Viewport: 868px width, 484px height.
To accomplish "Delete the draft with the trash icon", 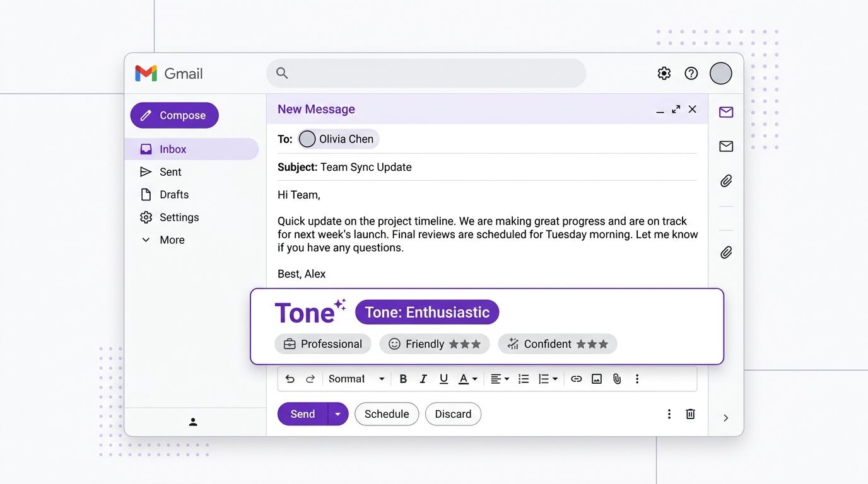I will (x=691, y=414).
